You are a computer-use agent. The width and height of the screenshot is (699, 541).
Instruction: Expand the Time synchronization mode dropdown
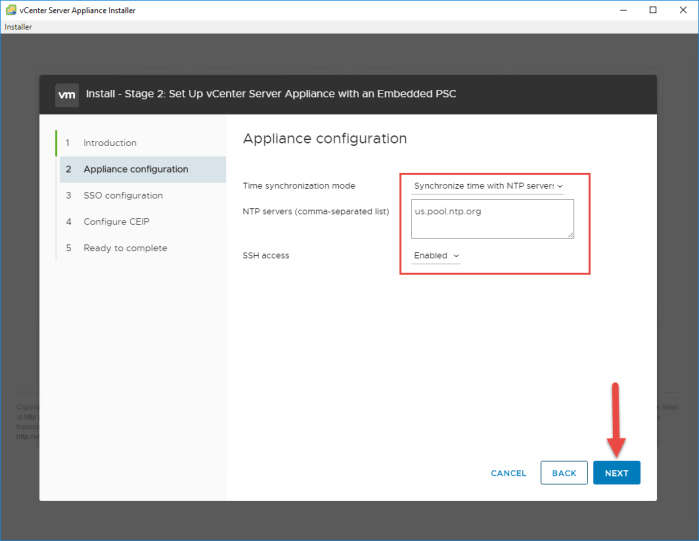[488, 186]
